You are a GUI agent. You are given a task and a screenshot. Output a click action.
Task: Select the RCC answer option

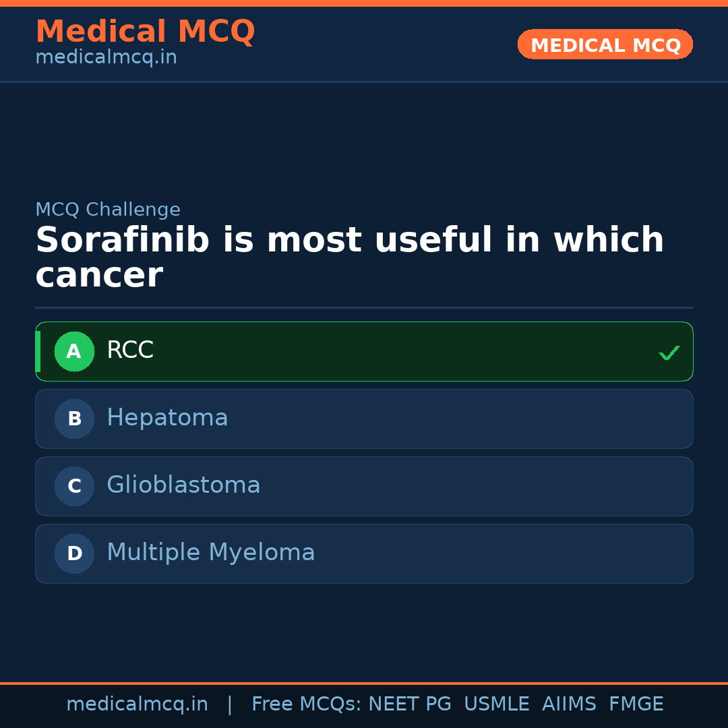pyautogui.click(x=364, y=351)
